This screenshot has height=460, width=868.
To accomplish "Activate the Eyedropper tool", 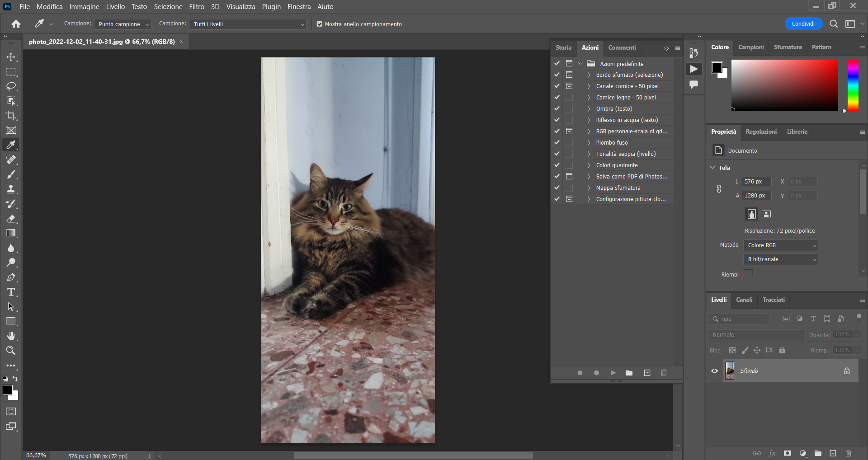I will 11,145.
